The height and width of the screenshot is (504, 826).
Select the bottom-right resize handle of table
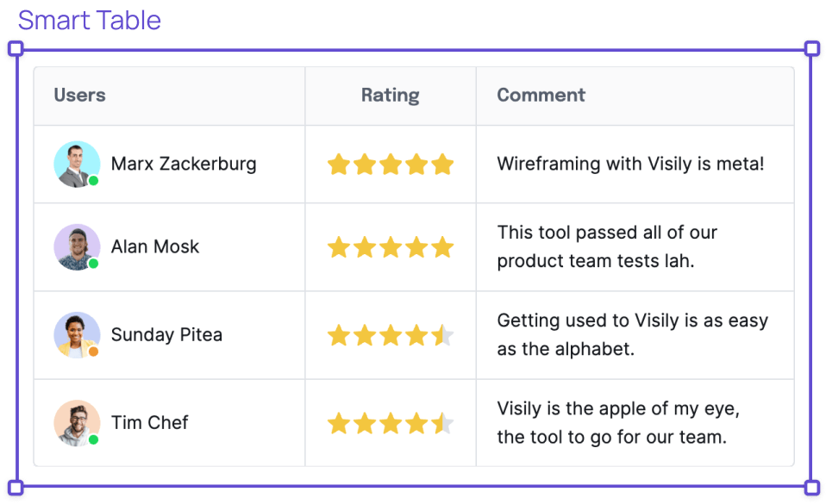812,488
